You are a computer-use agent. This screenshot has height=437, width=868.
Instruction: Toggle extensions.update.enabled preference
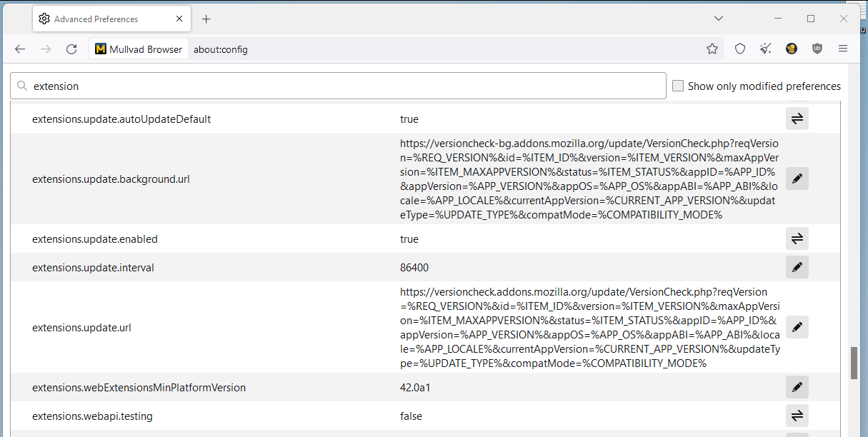click(797, 239)
